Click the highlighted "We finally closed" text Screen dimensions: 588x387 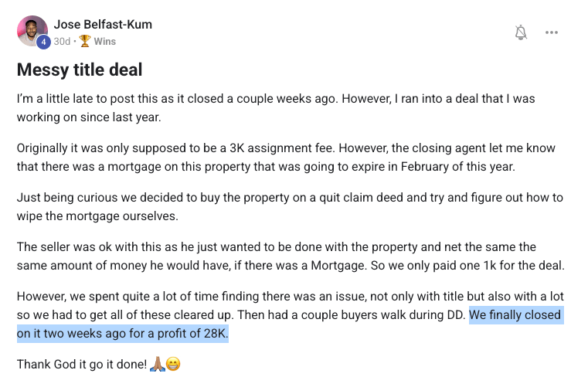click(x=515, y=314)
